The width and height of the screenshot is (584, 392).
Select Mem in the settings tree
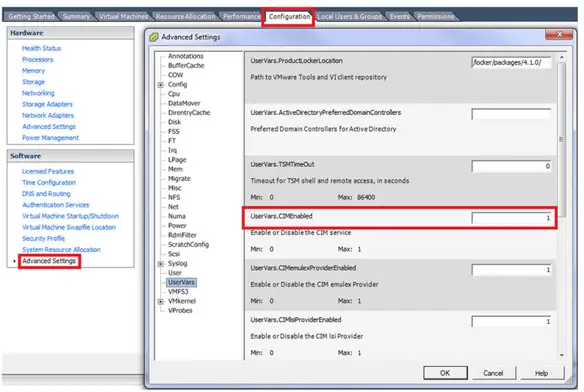[x=175, y=169]
